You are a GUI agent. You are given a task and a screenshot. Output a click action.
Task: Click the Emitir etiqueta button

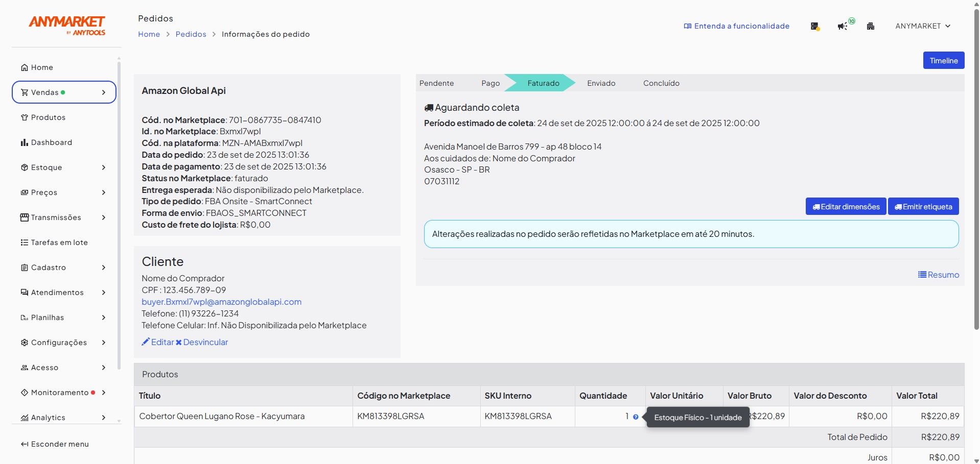click(923, 206)
